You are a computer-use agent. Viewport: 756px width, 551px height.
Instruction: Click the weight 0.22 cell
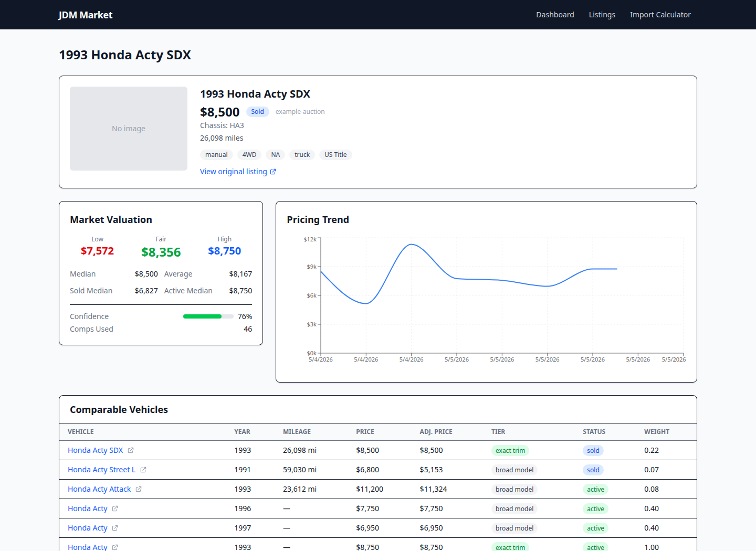[x=652, y=450]
